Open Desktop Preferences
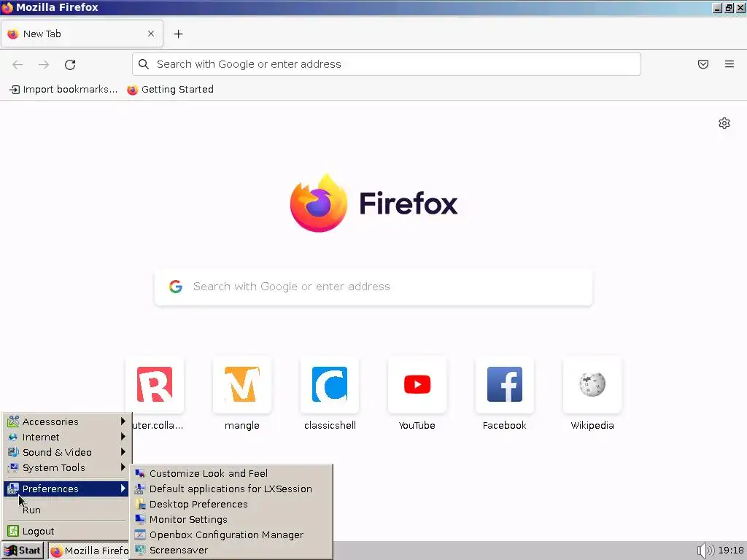Image resolution: width=747 pixels, height=560 pixels. [231, 504]
